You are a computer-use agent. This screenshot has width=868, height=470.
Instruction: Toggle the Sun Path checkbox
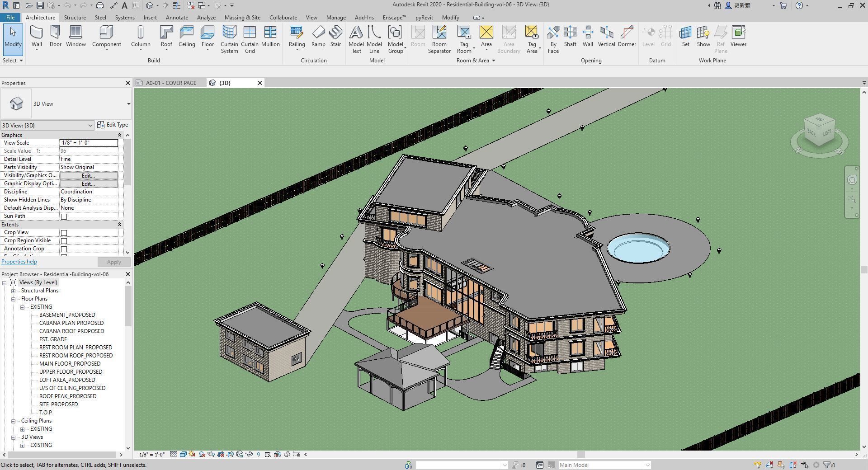[64, 216]
